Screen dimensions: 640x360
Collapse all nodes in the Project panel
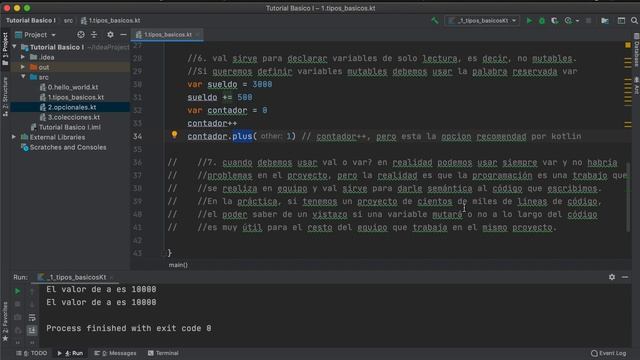(x=94, y=35)
